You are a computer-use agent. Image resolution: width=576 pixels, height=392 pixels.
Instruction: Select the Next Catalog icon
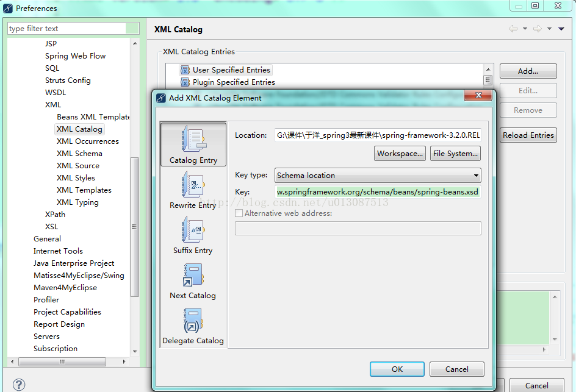point(193,275)
